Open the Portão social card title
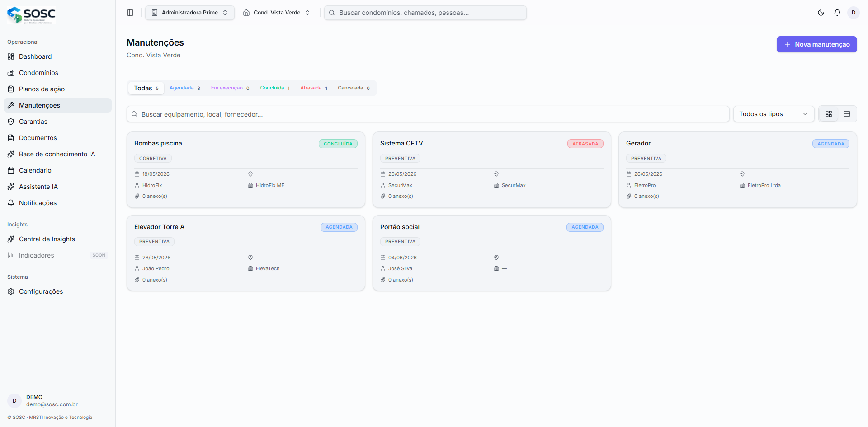Image resolution: width=868 pixels, height=427 pixels. 400,227
